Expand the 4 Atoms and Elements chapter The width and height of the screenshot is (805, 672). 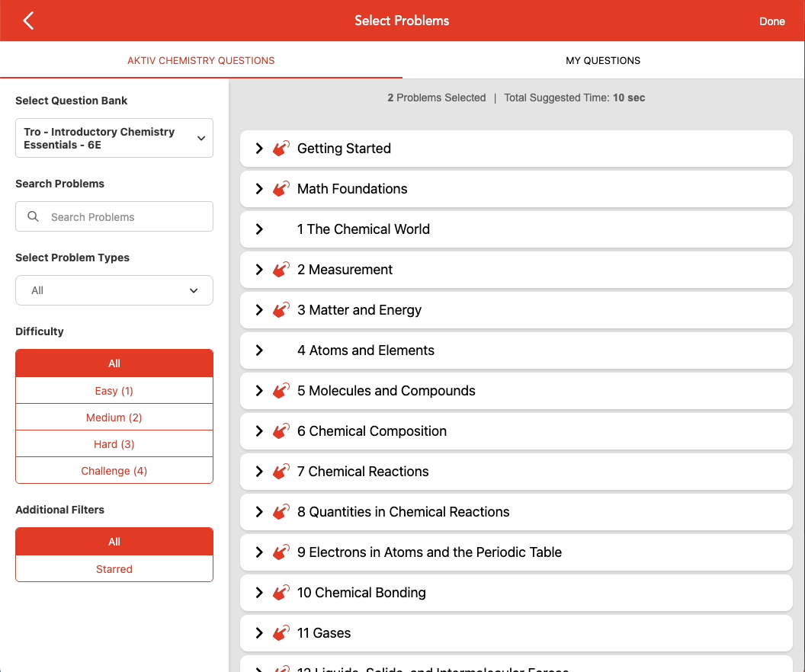(259, 350)
